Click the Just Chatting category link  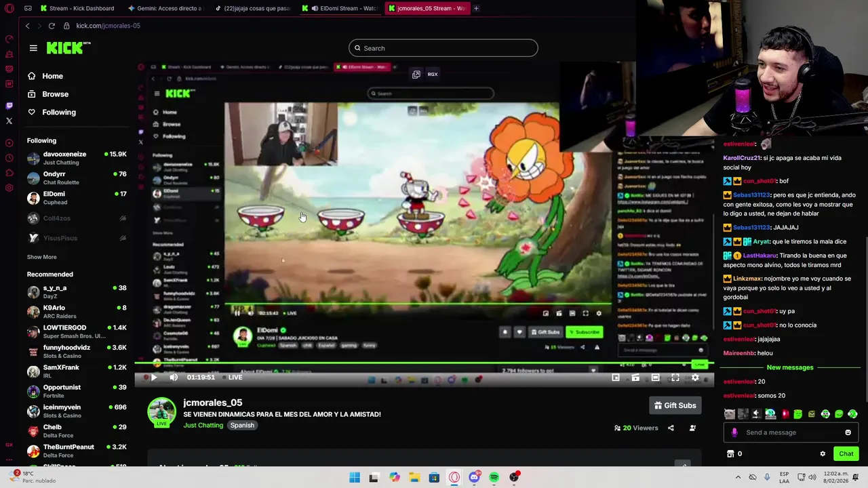click(203, 425)
